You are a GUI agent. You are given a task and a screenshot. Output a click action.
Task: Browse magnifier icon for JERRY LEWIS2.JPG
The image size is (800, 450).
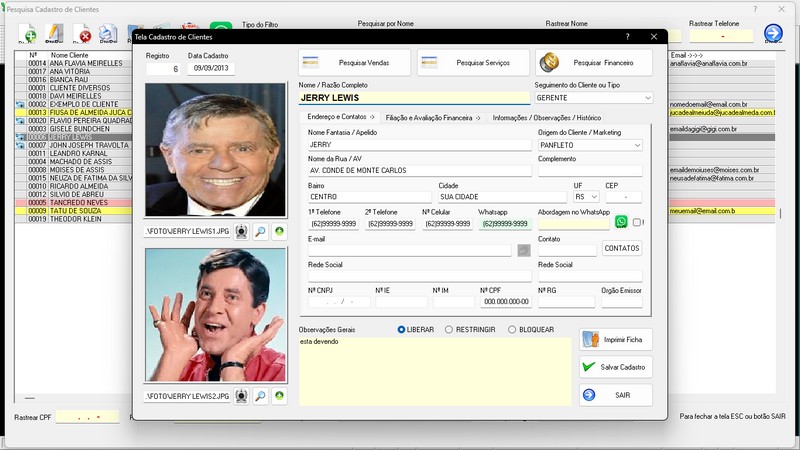[260, 396]
